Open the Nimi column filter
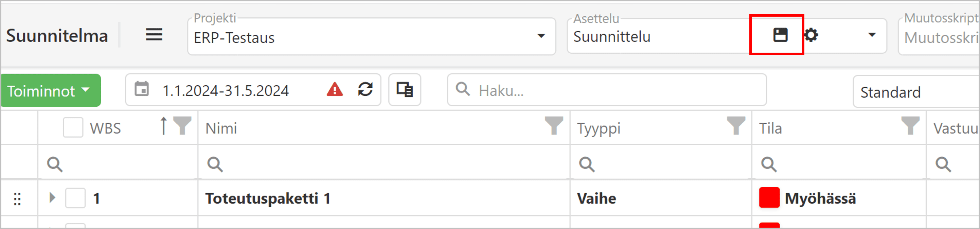Viewport: 980px width, 229px height. pos(554,125)
